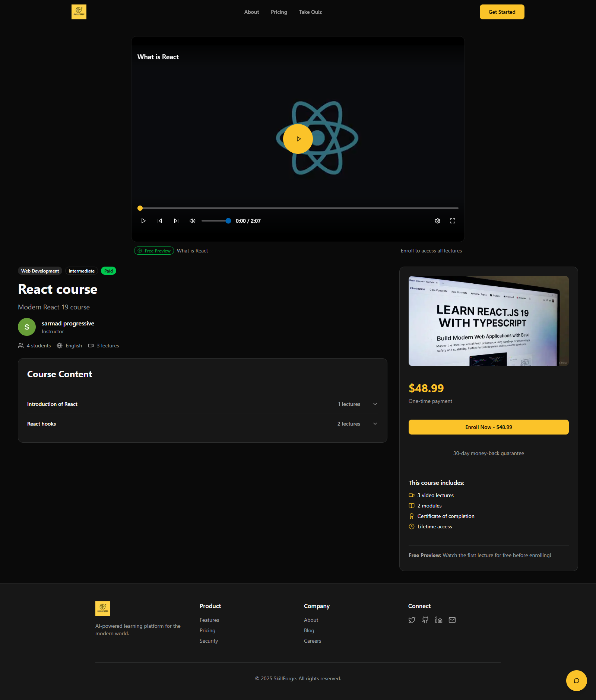596x700 pixels.
Task: Open SkillForge's GitHub from the footer
Action: coord(425,620)
